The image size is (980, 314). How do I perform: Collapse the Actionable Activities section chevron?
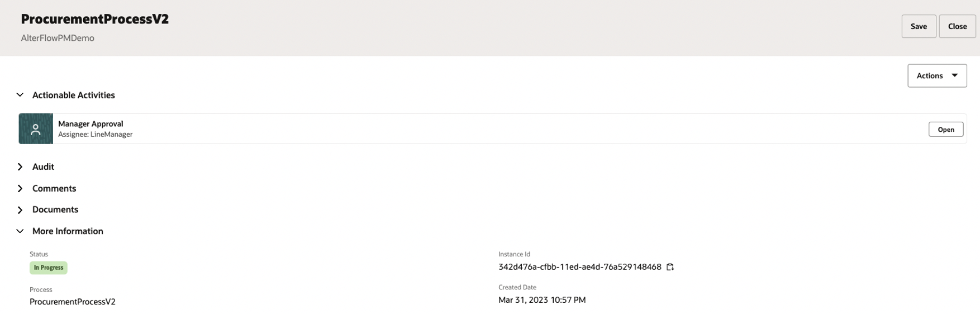pyautogui.click(x=20, y=95)
